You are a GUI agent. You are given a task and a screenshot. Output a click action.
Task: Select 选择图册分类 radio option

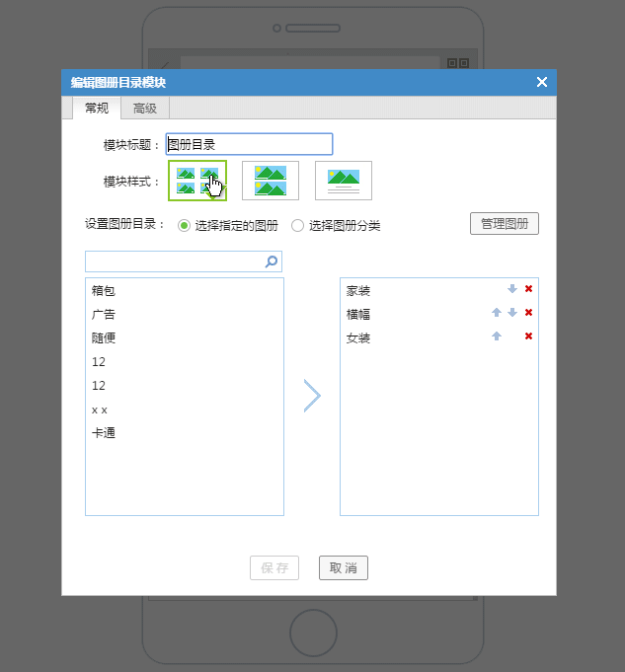point(297,225)
